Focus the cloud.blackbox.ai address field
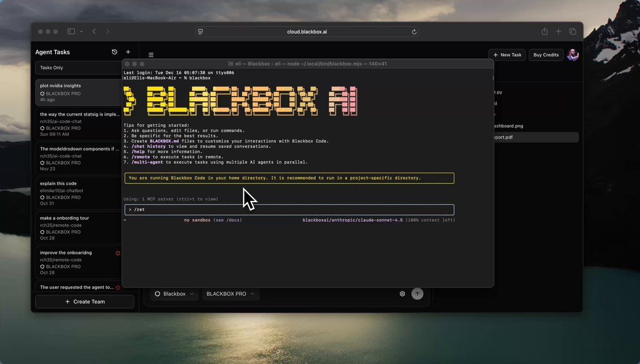This screenshot has width=640, height=364. 307,32
